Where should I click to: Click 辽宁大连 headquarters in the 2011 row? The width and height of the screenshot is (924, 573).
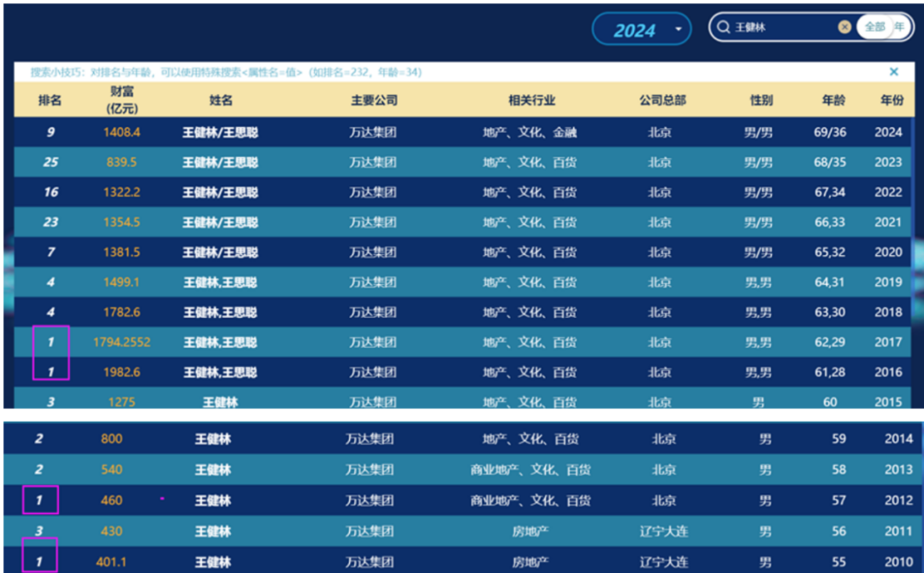[x=664, y=531]
